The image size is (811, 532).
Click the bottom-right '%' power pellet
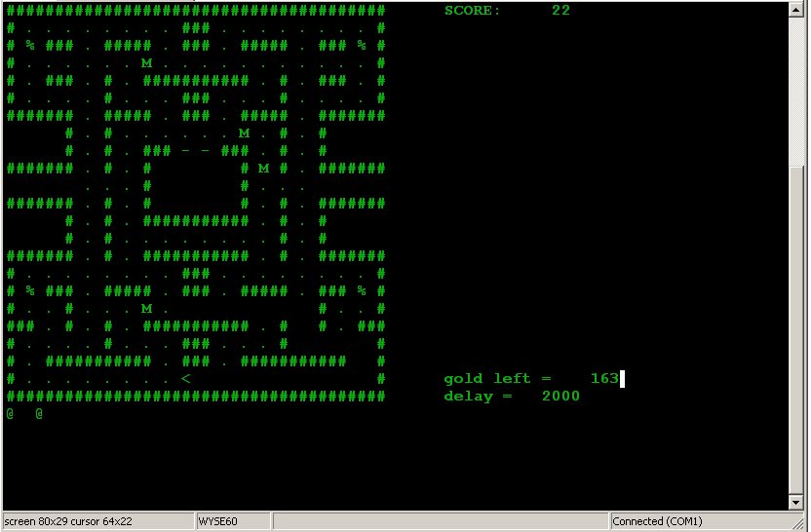[361, 291]
